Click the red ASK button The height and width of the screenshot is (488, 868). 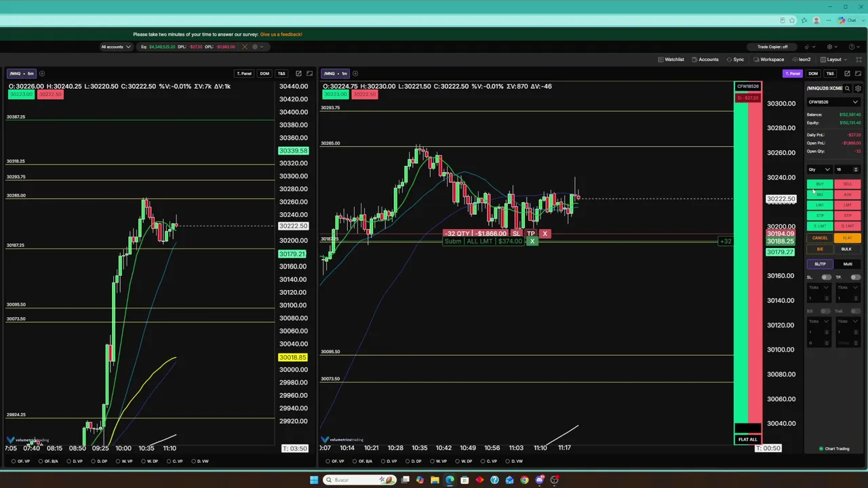coord(848,195)
